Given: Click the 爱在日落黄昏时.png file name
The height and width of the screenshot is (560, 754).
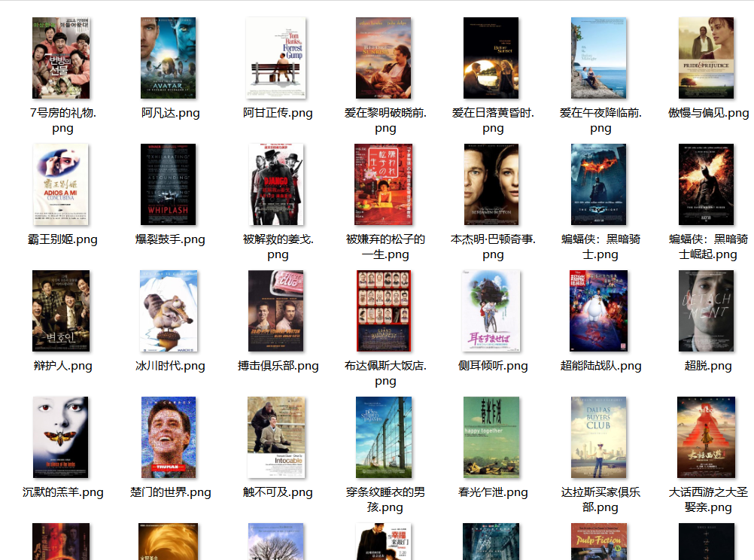Looking at the screenshot, I should (x=493, y=120).
